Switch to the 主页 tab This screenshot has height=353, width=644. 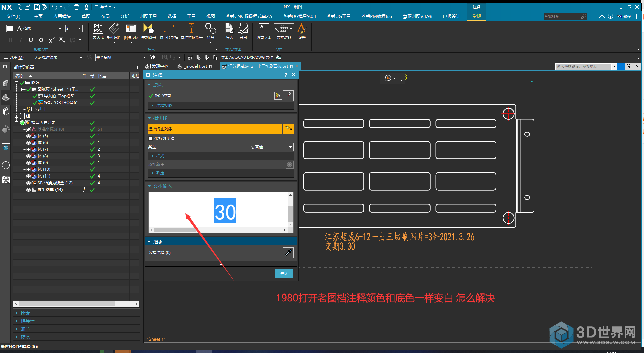(x=38, y=16)
